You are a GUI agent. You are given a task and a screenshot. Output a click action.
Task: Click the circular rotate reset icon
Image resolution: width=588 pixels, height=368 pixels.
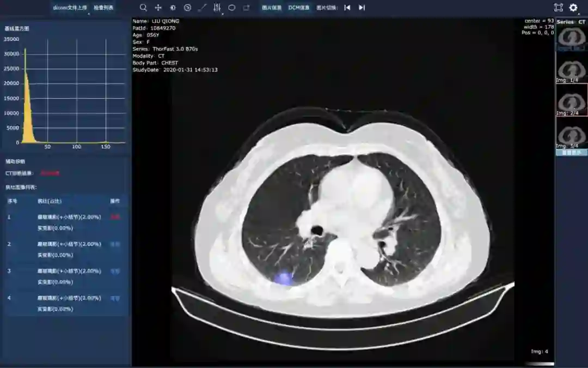click(187, 8)
